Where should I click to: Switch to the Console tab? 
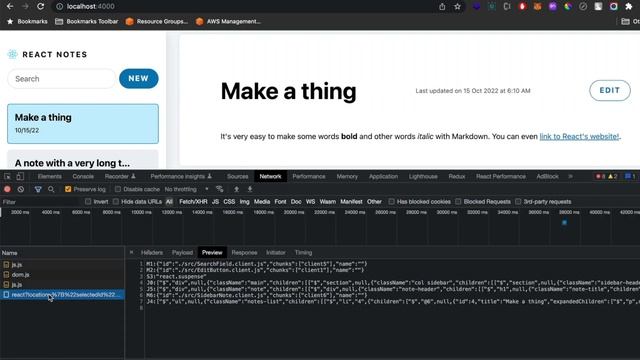click(83, 176)
